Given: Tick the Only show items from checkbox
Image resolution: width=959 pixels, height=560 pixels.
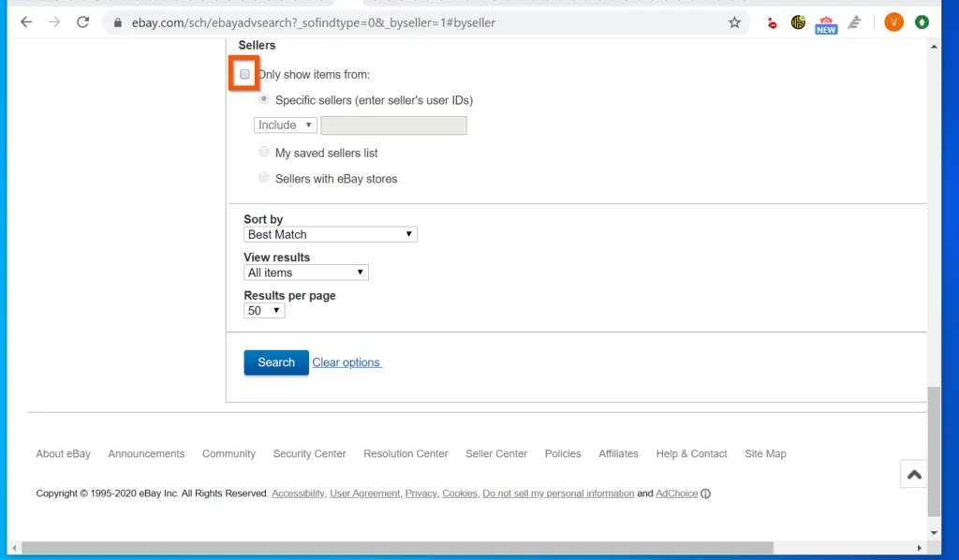Looking at the screenshot, I should click(244, 74).
